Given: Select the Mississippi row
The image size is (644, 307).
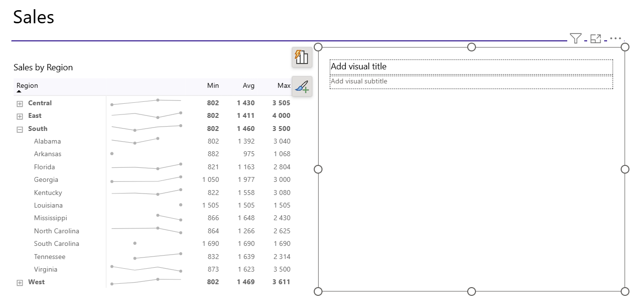Looking at the screenshot, I should 153,218.
